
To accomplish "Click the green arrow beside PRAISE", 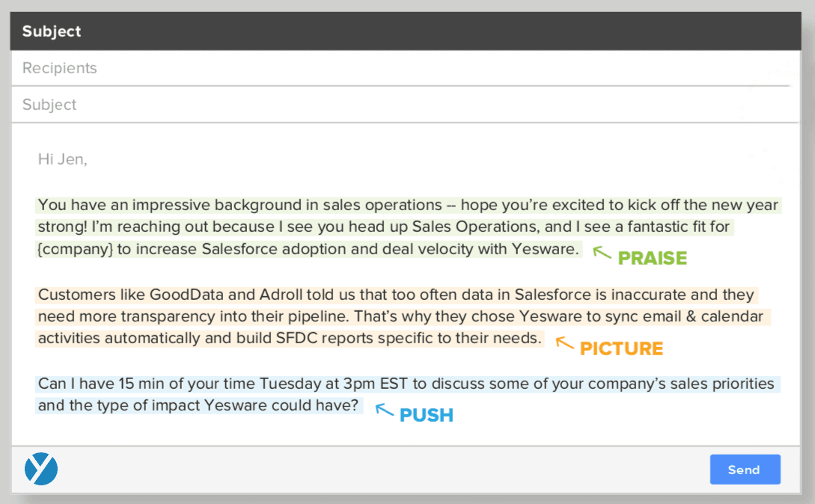I will (602, 253).
